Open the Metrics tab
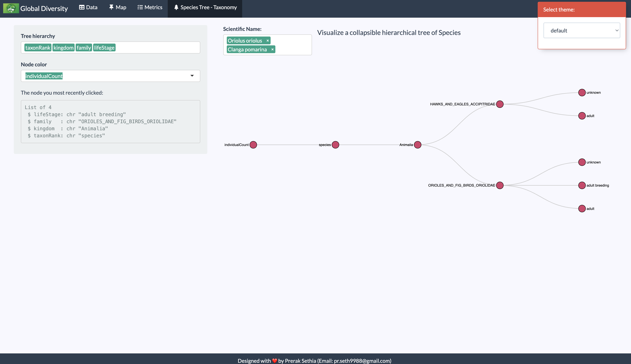The height and width of the screenshot is (364, 631). 150,7
